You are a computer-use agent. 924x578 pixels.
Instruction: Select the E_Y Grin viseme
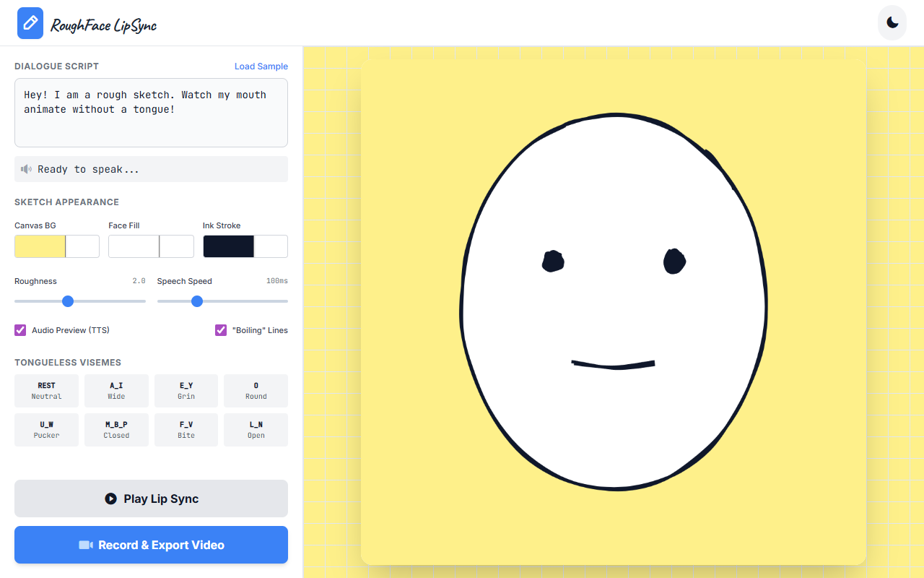click(x=186, y=390)
